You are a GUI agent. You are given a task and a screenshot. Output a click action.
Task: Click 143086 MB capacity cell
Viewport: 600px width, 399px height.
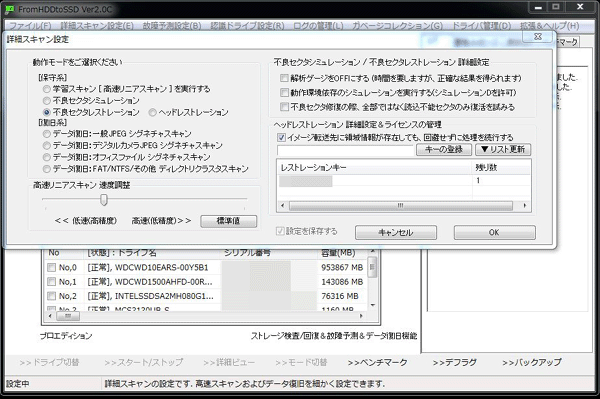click(x=342, y=282)
